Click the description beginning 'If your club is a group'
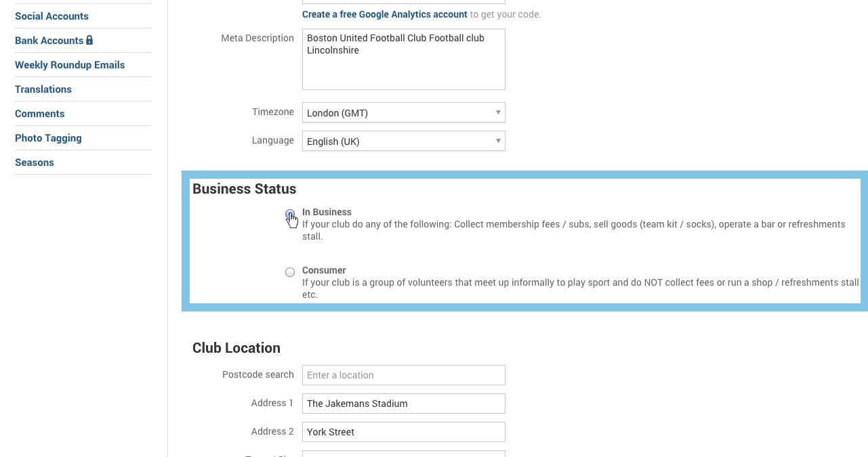The image size is (868, 457). [581, 288]
